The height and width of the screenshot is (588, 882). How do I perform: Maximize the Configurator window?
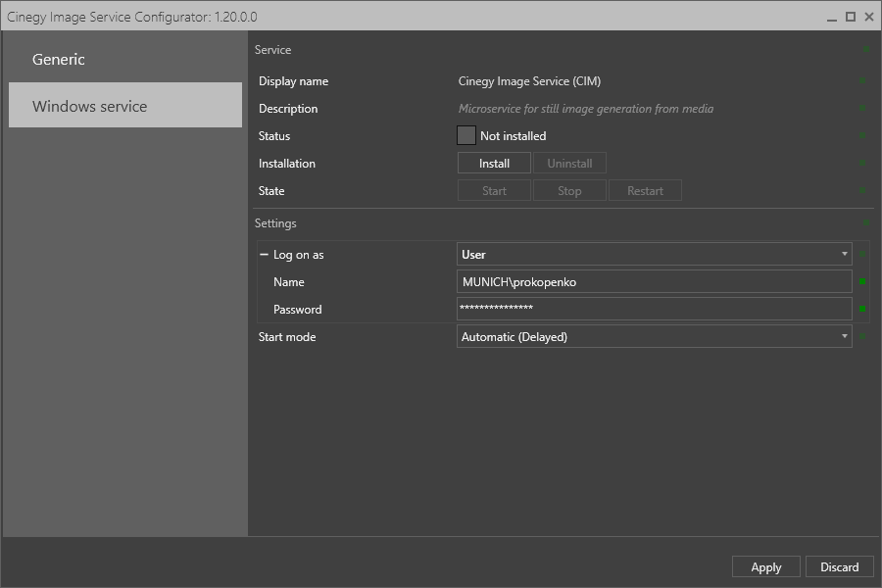[851, 17]
